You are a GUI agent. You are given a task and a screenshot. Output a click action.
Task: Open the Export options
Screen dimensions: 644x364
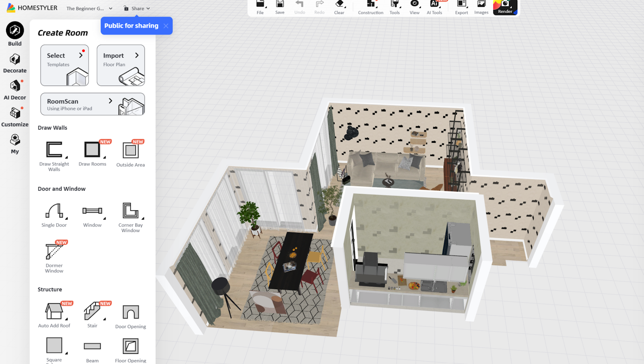(461, 8)
